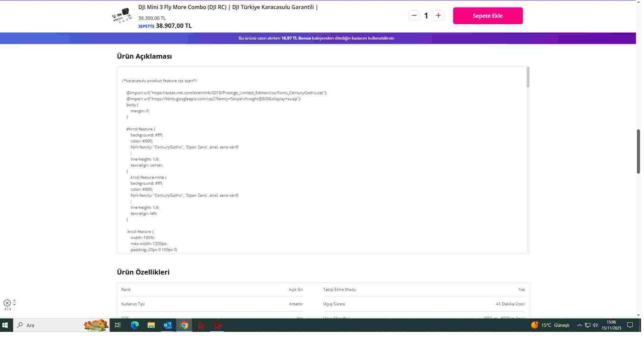Screen dimensions: 644x362
Task: Click the 38.907,00 TL cart price
Action: tap(174, 26)
